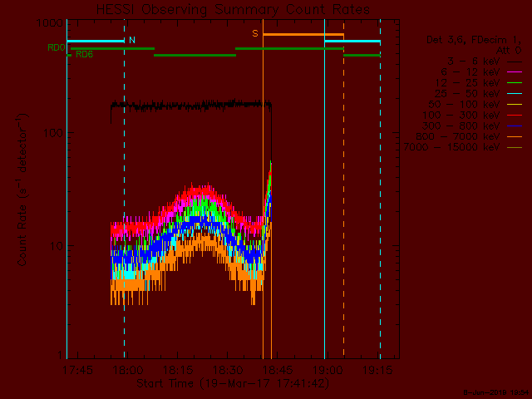Click the 100 y-axis tick label
532x399 pixels.
pyautogui.click(x=53, y=133)
